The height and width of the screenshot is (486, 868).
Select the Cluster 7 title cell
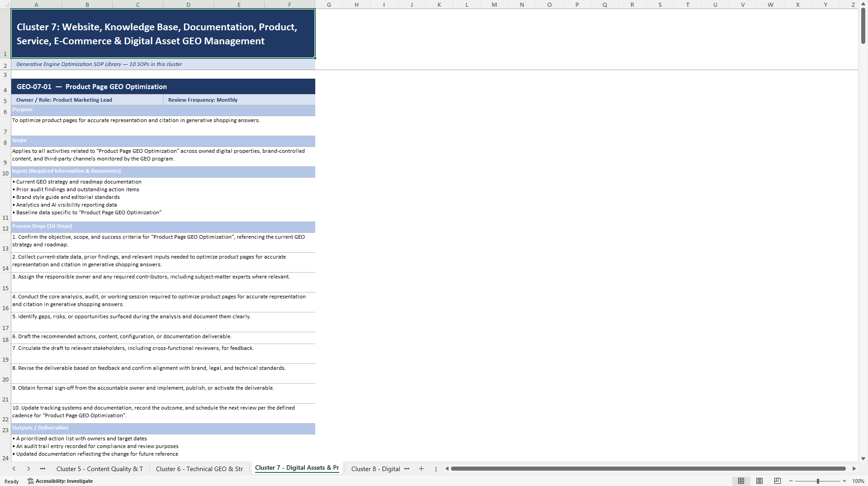pyautogui.click(x=163, y=34)
